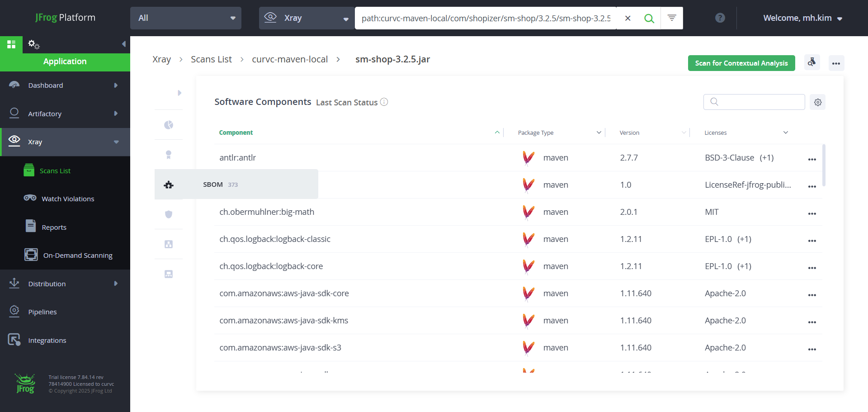Screen dimensions: 868x412
Task: Open the Welcome mh.kim user menu
Action: pyautogui.click(x=802, y=18)
